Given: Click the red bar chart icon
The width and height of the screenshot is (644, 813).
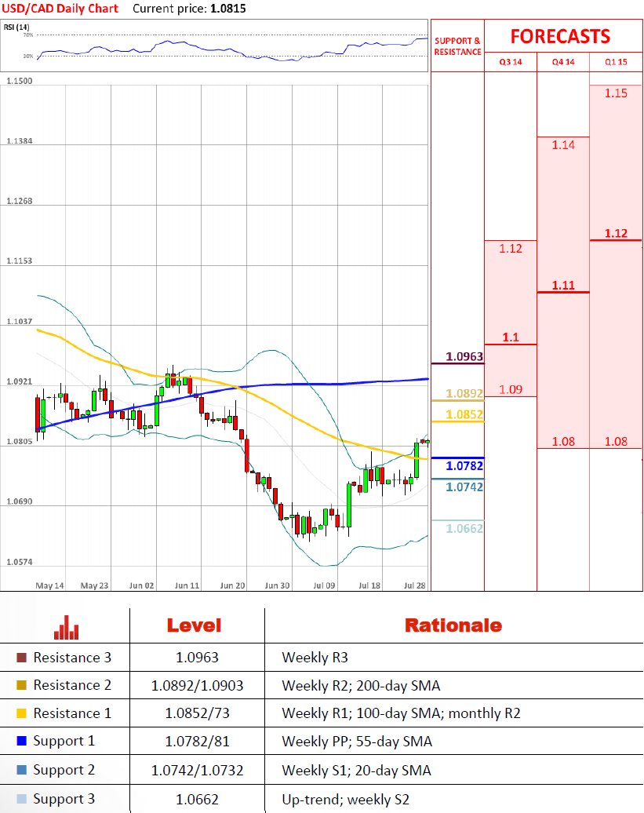Looking at the screenshot, I should click(x=67, y=627).
